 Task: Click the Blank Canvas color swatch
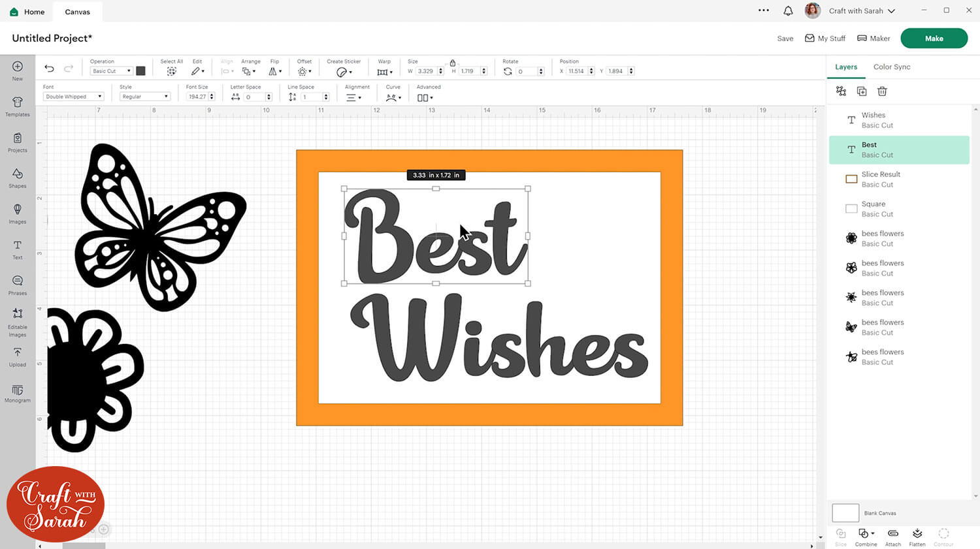[845, 513]
